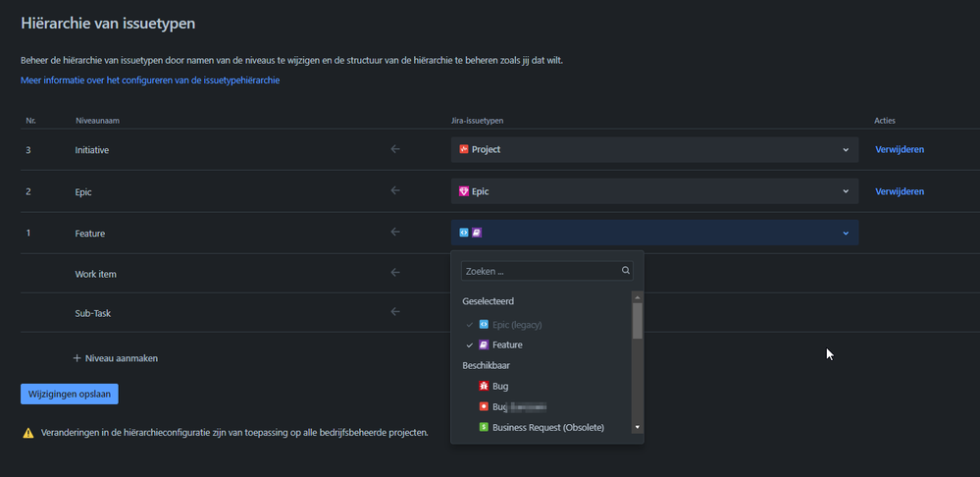Click the pink Epic issue type icon
Image resolution: width=980 pixels, height=477 pixels.
[464, 191]
